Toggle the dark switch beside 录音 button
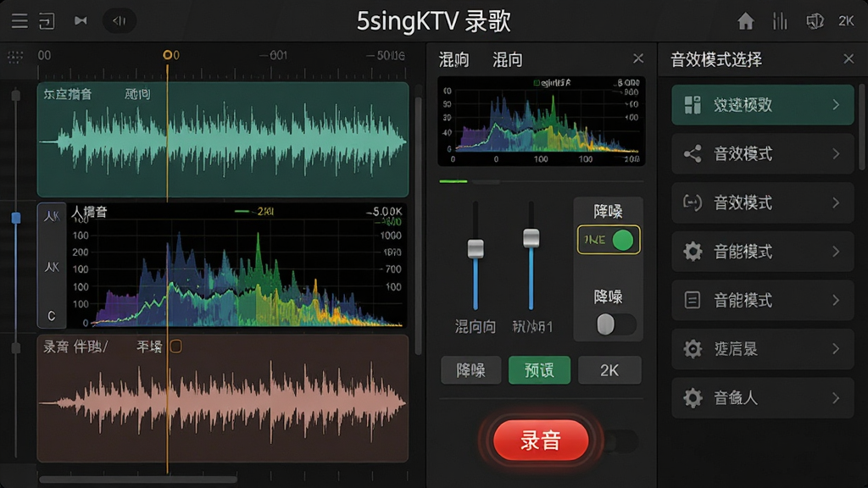 coord(621,441)
